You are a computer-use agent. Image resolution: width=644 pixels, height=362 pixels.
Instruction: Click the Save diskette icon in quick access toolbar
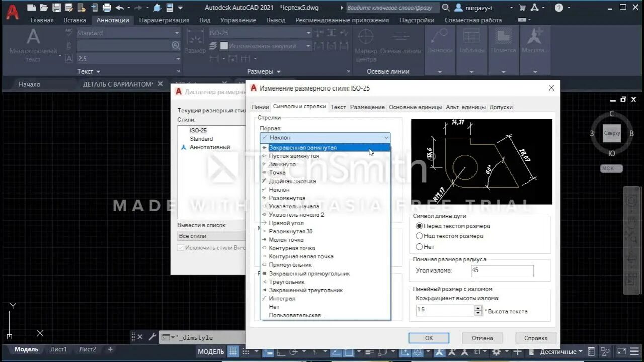(x=56, y=8)
